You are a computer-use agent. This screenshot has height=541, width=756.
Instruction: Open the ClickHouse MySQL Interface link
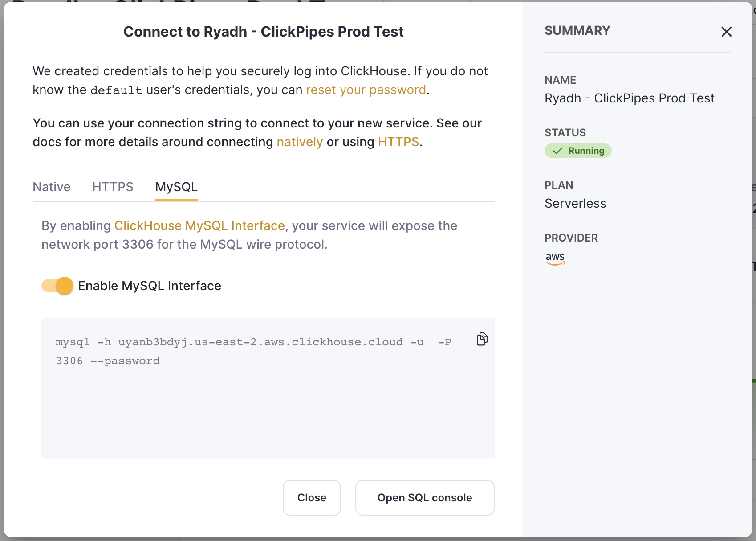[x=199, y=225]
